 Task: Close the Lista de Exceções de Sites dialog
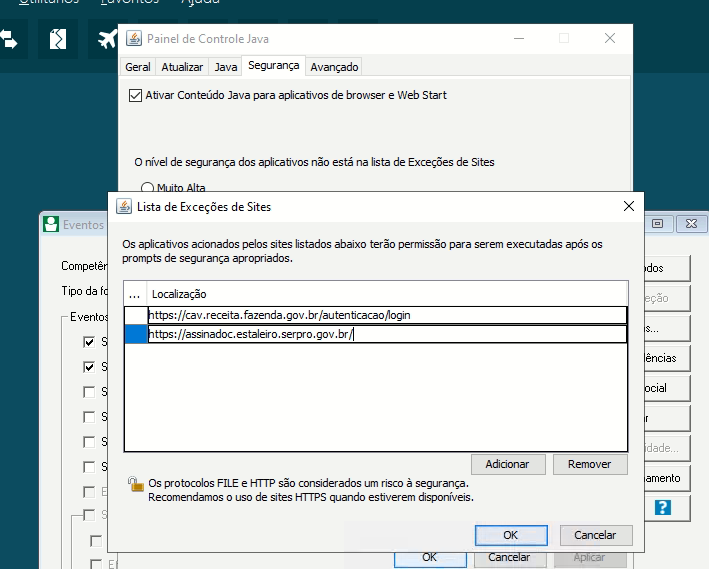[x=629, y=206]
